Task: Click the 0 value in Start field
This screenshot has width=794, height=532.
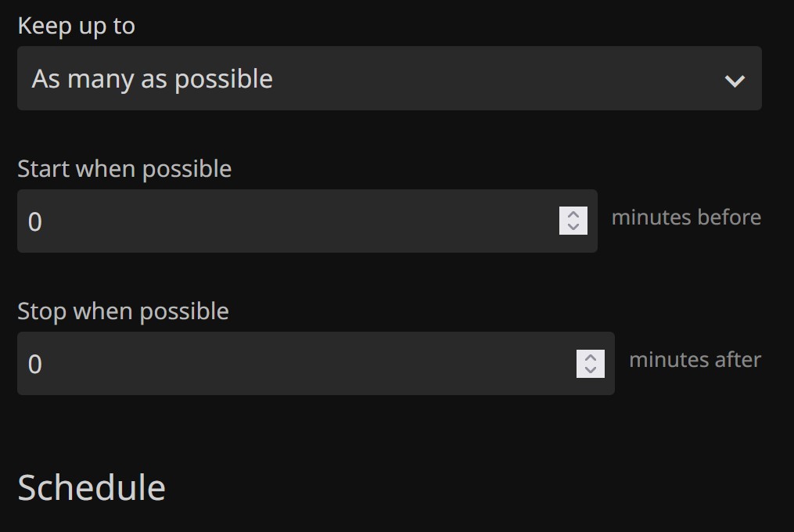Action: (35, 222)
